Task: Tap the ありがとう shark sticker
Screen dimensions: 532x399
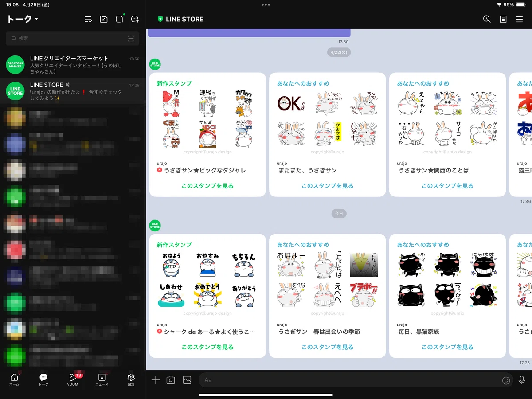Action: [x=243, y=295]
